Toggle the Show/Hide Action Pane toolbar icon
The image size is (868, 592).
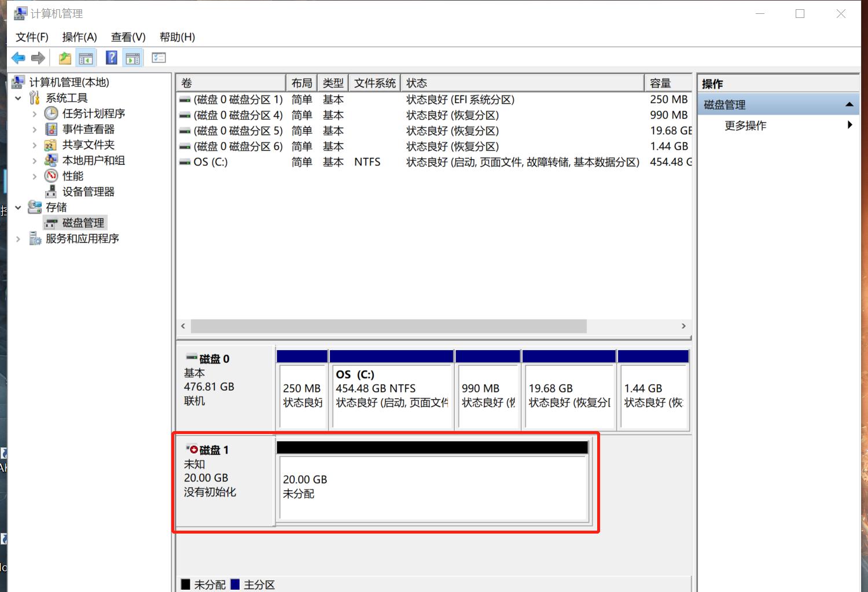[x=133, y=58]
